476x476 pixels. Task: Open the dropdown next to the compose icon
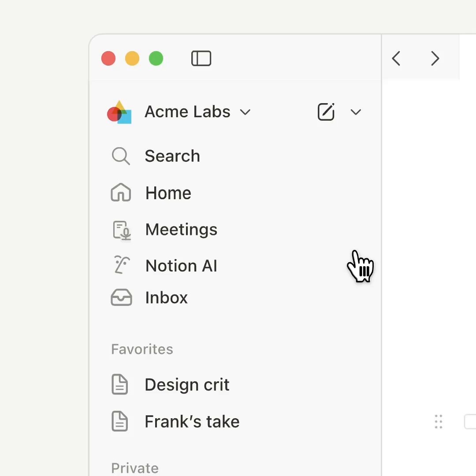[356, 112]
